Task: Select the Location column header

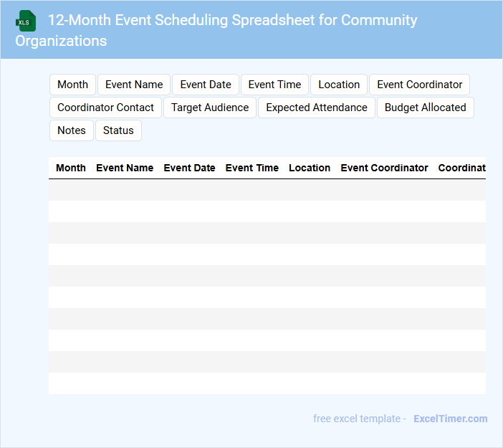Action: point(310,168)
